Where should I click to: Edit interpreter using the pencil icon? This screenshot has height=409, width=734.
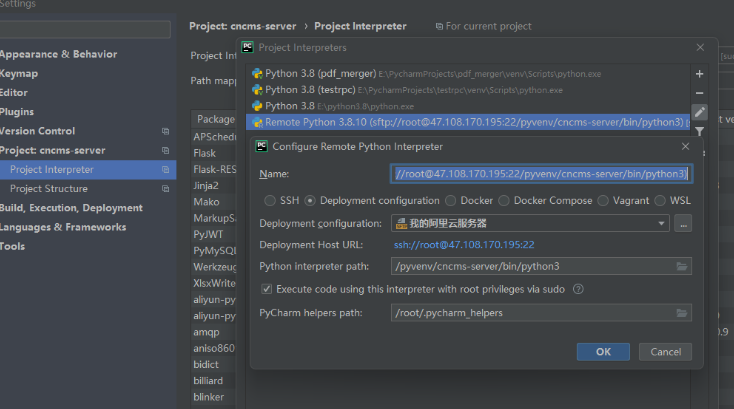coord(699,112)
